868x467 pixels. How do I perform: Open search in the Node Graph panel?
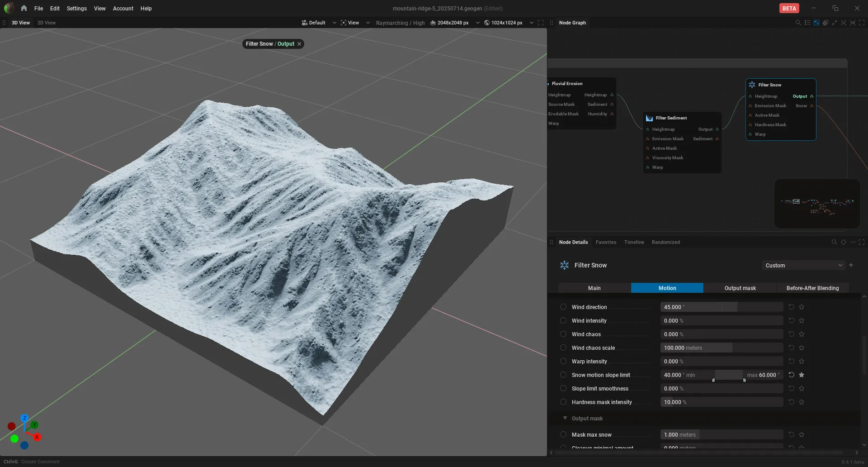pos(798,23)
